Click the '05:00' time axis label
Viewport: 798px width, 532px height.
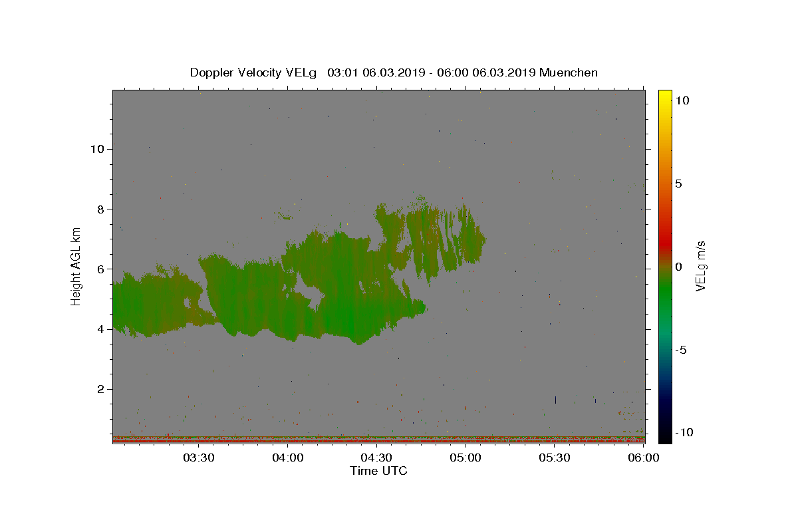pyautogui.click(x=465, y=458)
